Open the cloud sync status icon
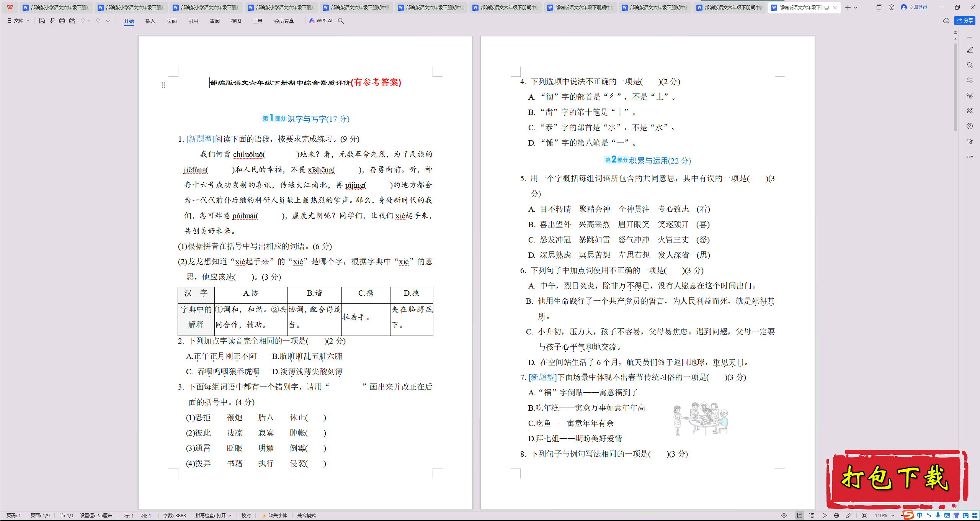 point(946,21)
